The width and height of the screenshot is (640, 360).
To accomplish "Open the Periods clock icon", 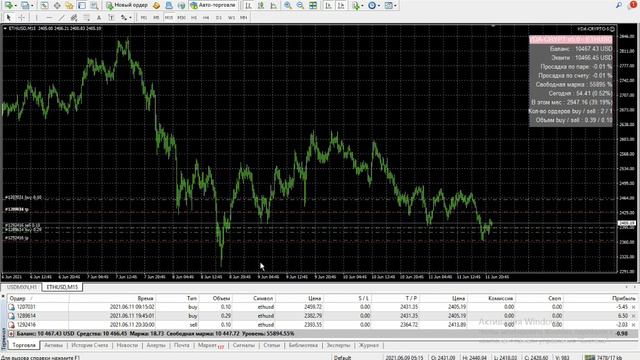I will 372,5.
